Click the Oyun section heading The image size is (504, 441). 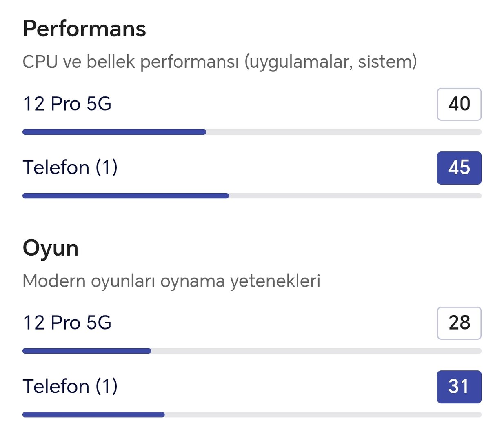(51, 248)
